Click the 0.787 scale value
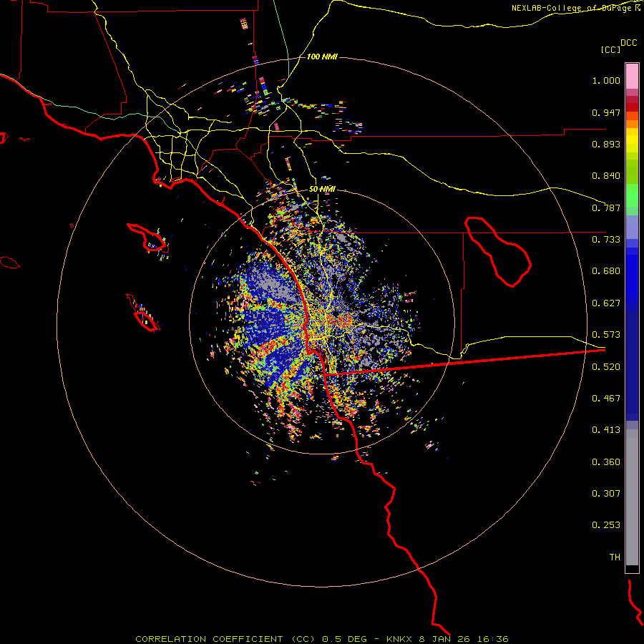The height and width of the screenshot is (644, 644). [x=606, y=208]
